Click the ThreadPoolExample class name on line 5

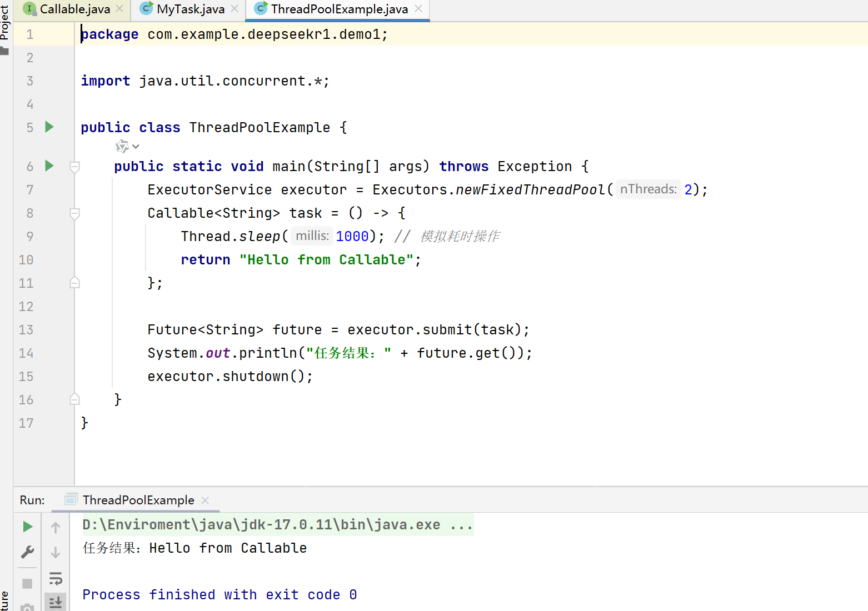(x=260, y=128)
